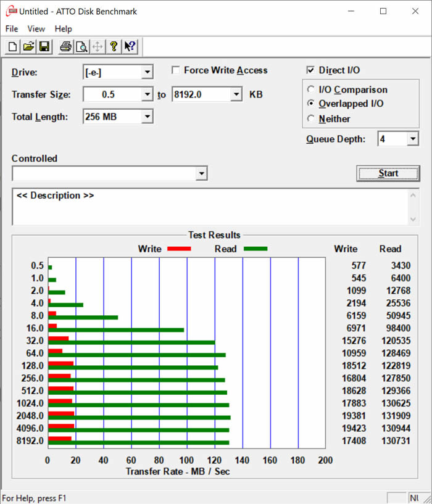Click the green Read legend swatch

pos(255,249)
